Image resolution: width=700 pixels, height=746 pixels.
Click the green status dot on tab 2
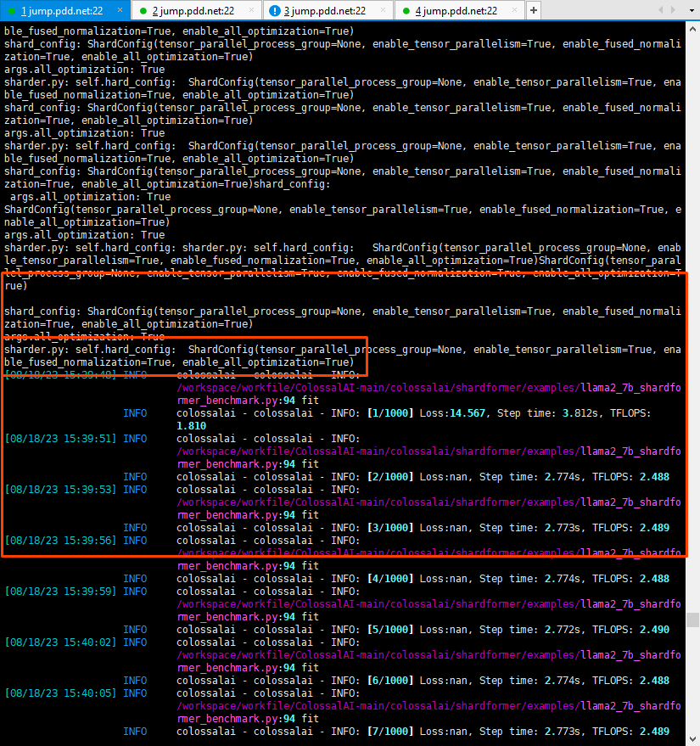click(142, 11)
